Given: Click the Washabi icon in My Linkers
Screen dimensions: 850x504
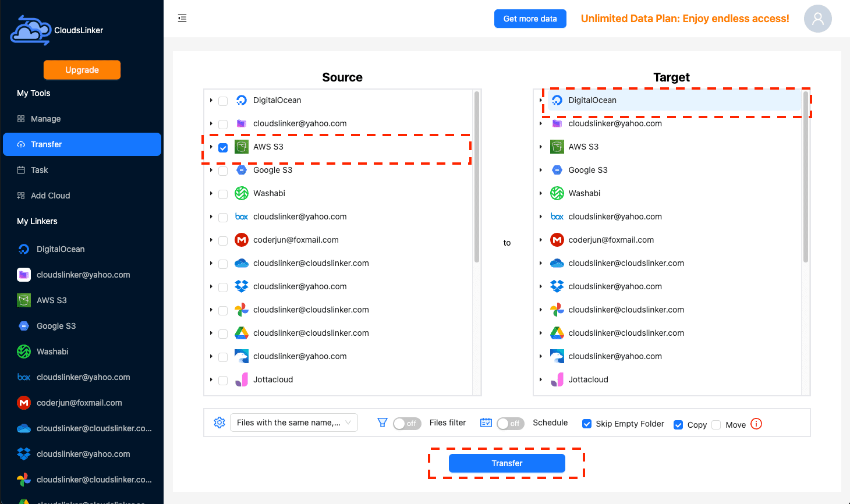Looking at the screenshot, I should point(24,352).
